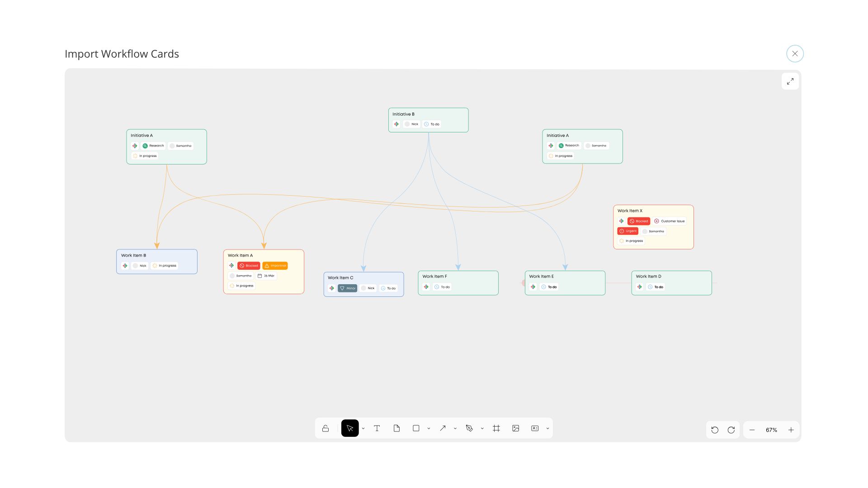Select the image insert tool

[x=515, y=428]
